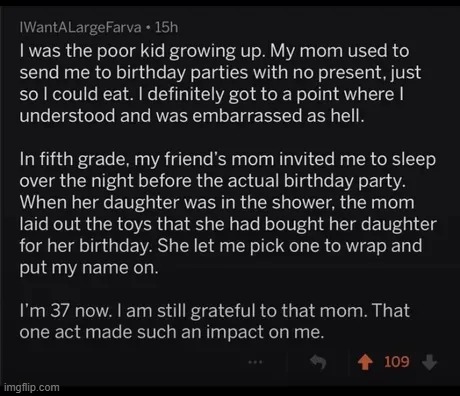Upvote the comment with the orange arrow
Image resolution: width=460 pixels, height=396 pixels.
[365, 362]
